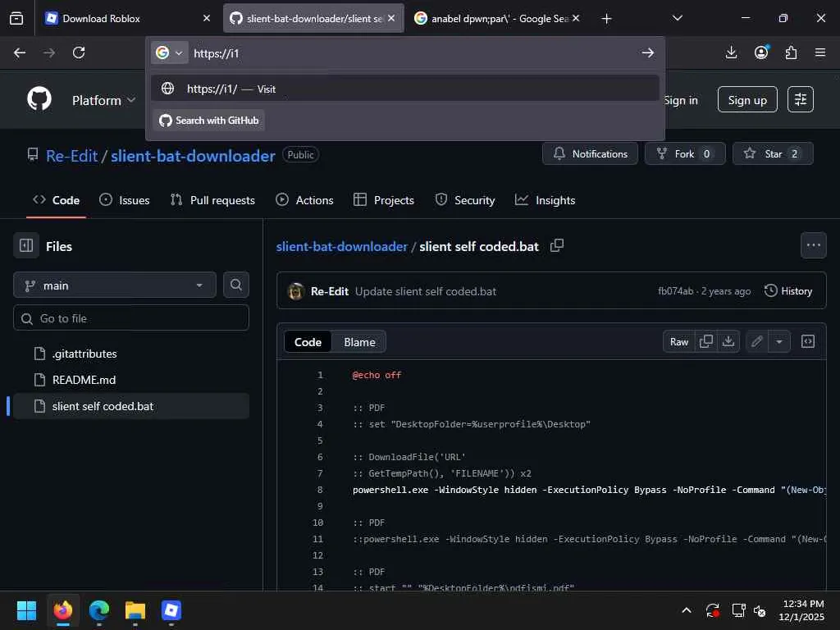The image size is (840, 630).
Task: Go back to the previous page
Action: click(x=20, y=52)
